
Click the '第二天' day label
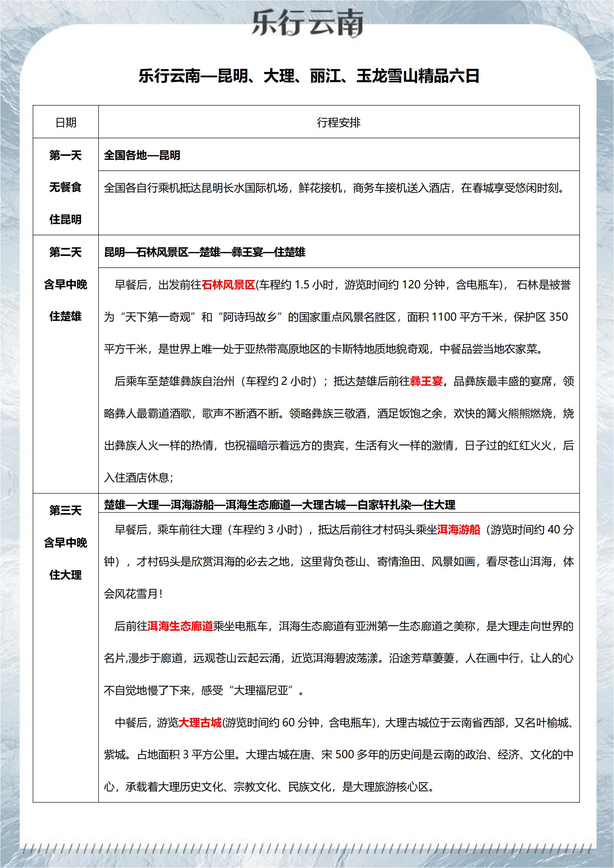tap(65, 252)
